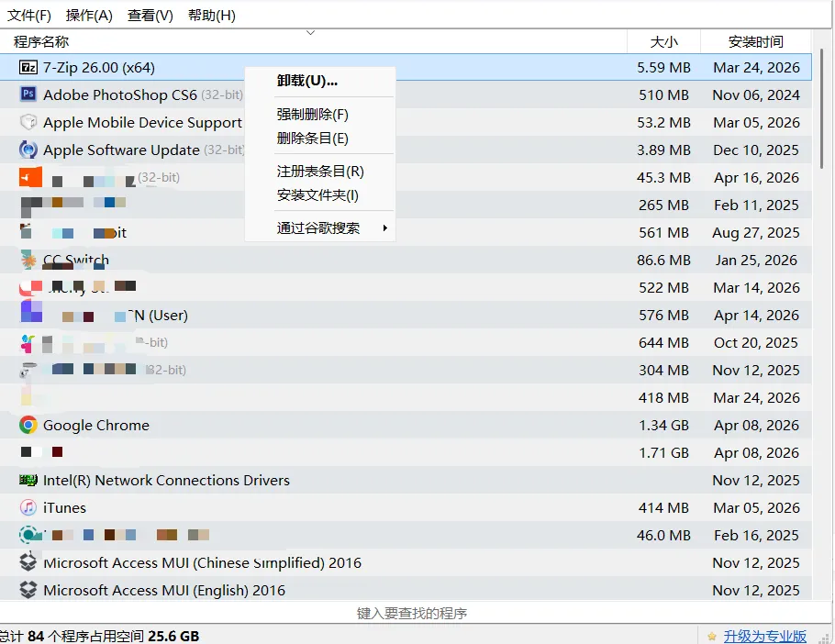The image size is (835, 644).
Task: Click the Aug 27, 2025 date cell
Action: coord(756,233)
